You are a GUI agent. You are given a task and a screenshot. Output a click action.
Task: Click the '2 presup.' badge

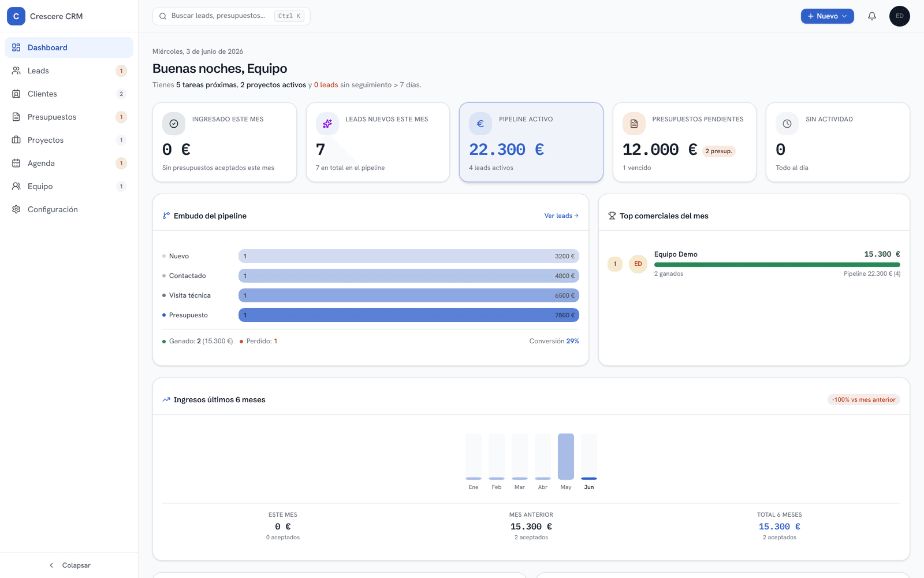tap(718, 151)
